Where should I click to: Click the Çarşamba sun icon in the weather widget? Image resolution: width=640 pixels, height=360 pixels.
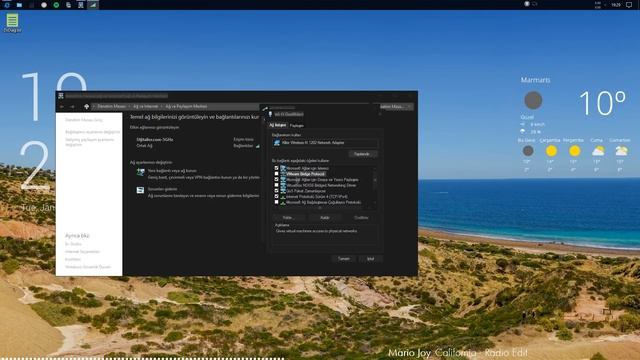pyautogui.click(x=551, y=151)
